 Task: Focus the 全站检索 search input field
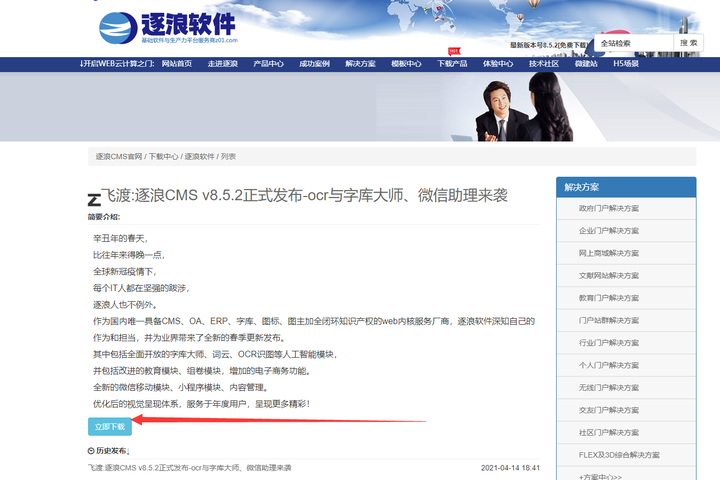(x=634, y=43)
